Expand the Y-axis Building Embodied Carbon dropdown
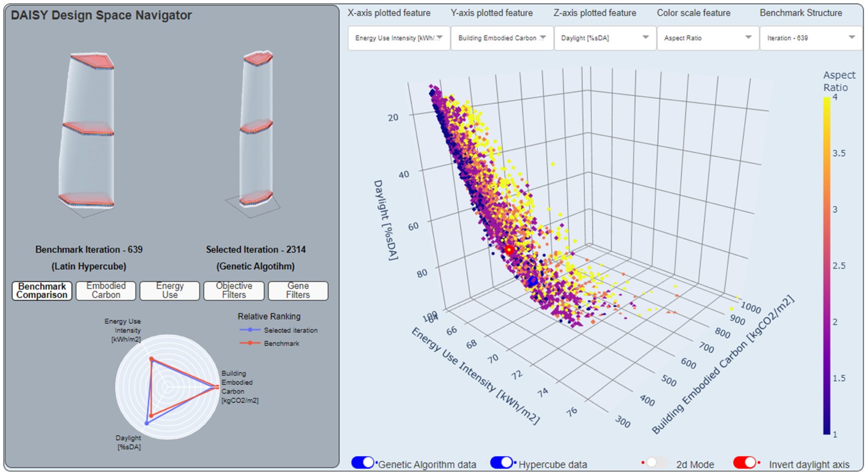This screenshot has width=868, height=476. click(502, 38)
